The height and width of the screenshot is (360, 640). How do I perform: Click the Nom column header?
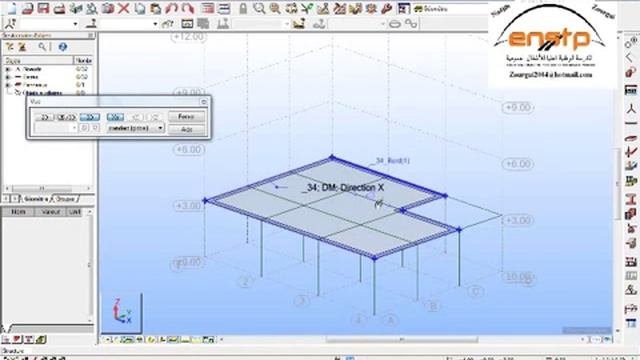click(x=18, y=212)
